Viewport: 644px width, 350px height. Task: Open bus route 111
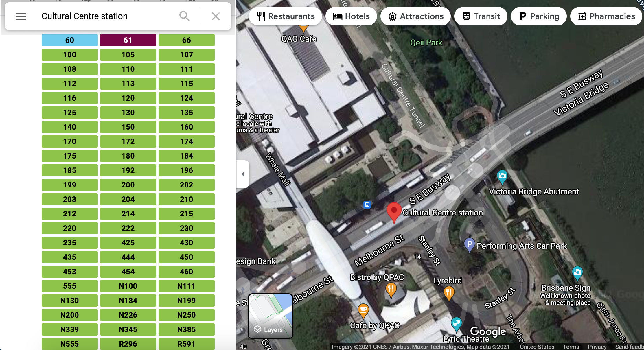pos(187,69)
